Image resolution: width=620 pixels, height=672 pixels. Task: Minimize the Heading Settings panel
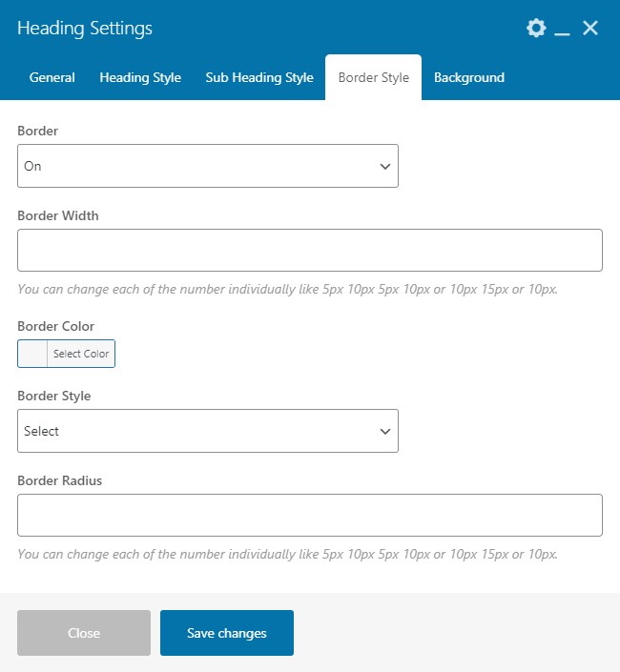click(x=563, y=31)
